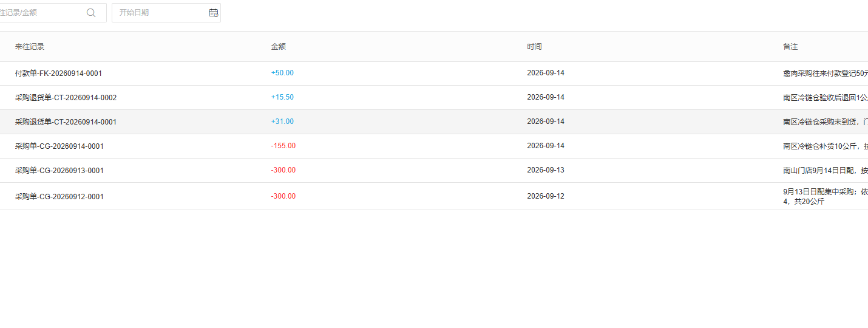868x328 pixels.
Task: Select record 采购单-CG-20260914-0001
Action: pyautogui.click(x=59, y=146)
